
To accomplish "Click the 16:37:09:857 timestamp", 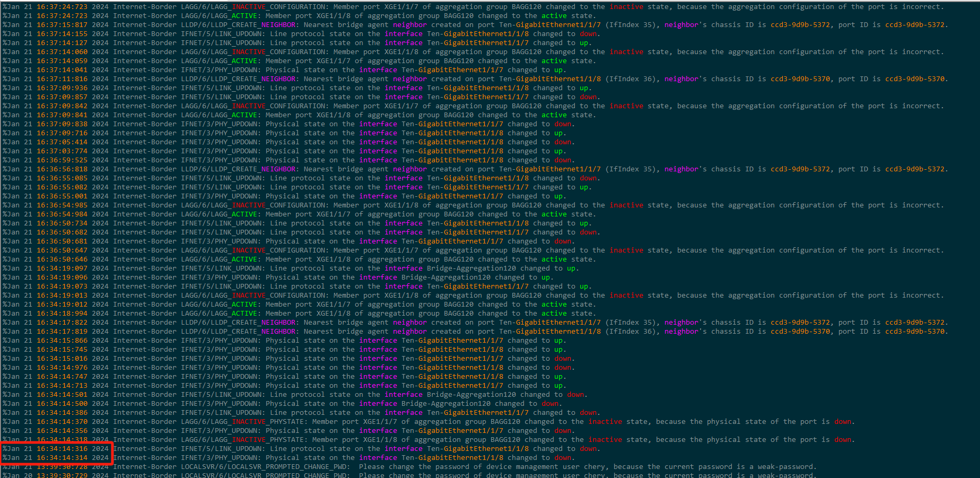I will coord(62,97).
